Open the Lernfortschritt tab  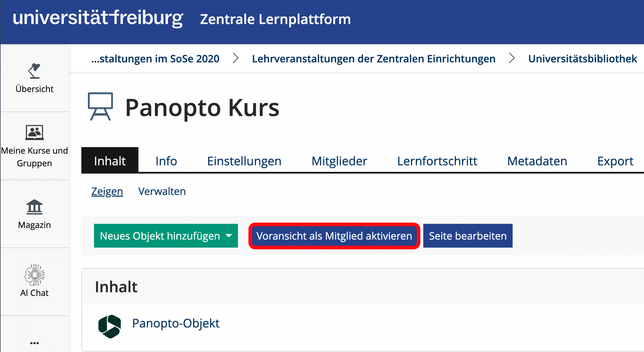coord(437,161)
